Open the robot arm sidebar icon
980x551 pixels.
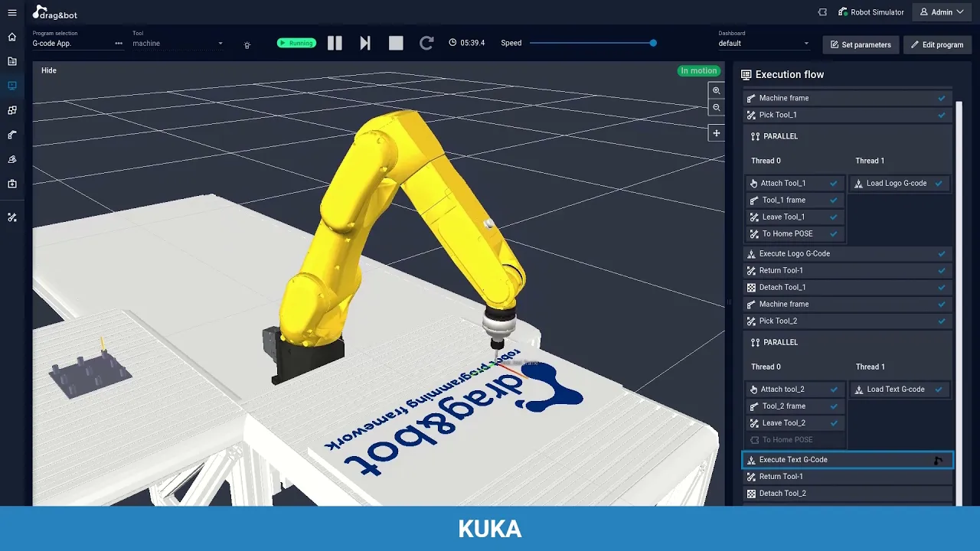(12, 135)
